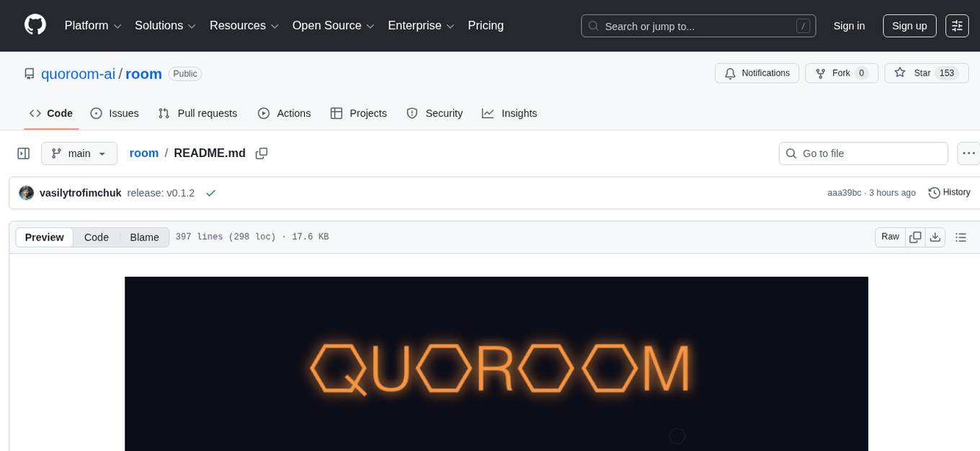Open the Issues tab
The width and height of the screenshot is (980, 451).
(x=114, y=113)
